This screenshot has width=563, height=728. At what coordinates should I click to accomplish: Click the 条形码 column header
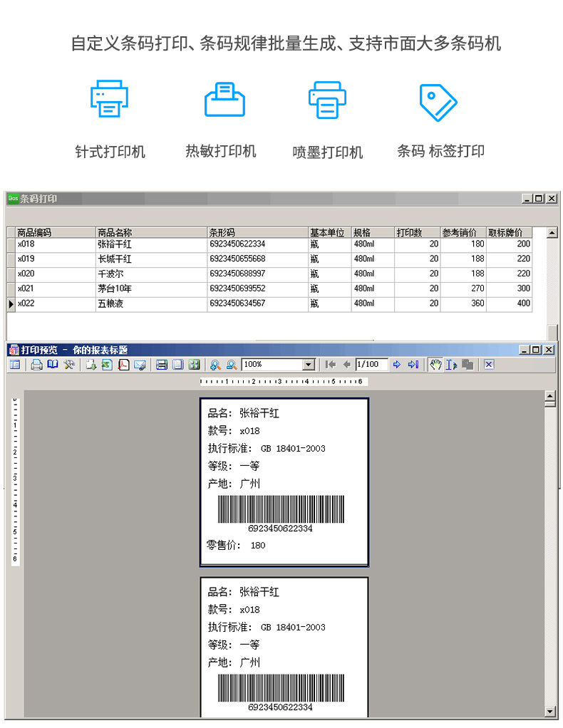(x=257, y=232)
